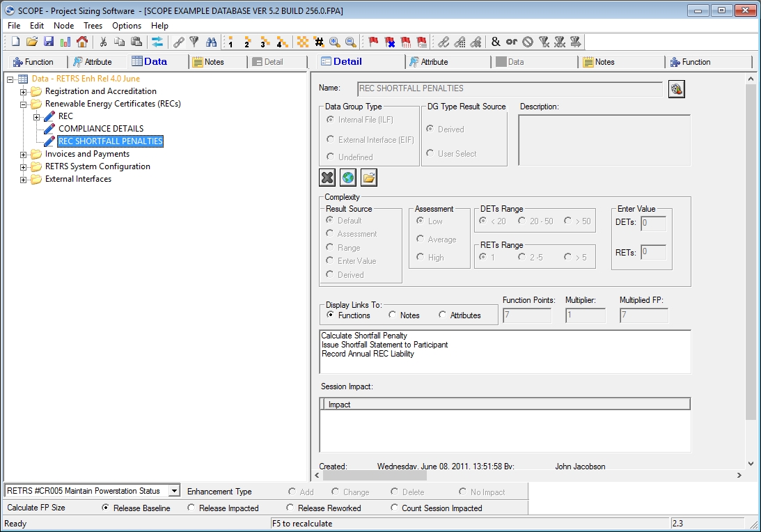Click the OR filter icon
761x532 pixels.
tap(512, 42)
